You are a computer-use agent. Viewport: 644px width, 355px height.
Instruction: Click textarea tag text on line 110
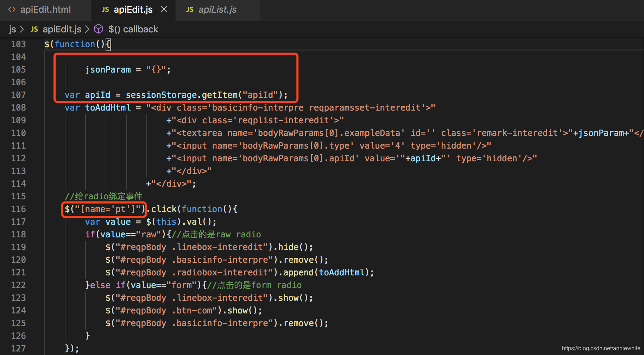pyautogui.click(x=202, y=133)
